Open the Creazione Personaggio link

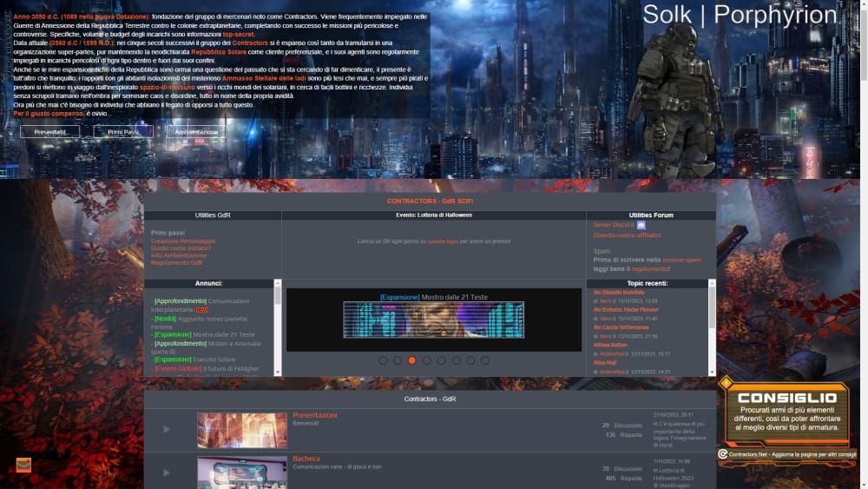point(182,241)
